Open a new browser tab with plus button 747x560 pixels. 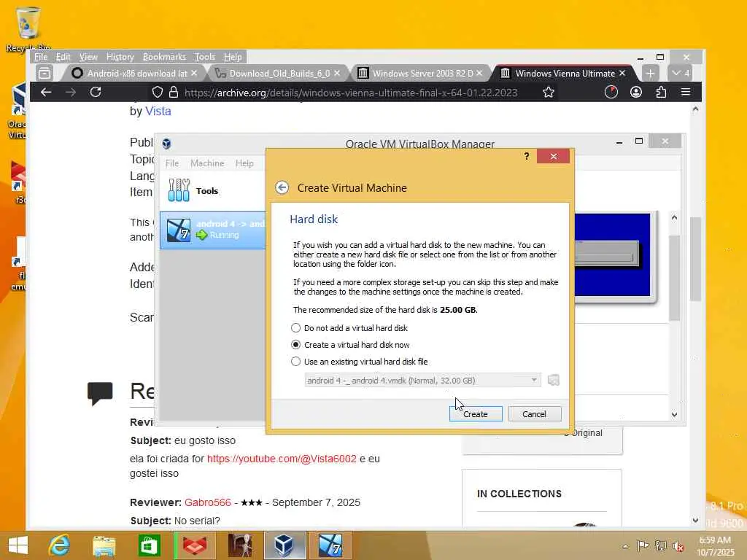(x=650, y=74)
